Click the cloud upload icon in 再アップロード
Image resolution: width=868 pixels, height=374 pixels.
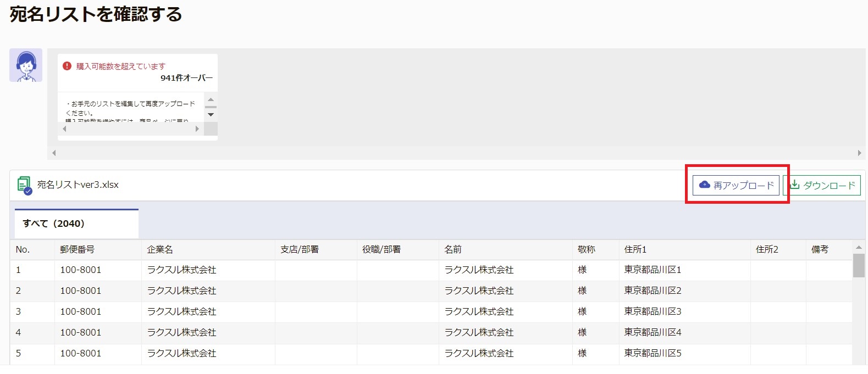(704, 185)
